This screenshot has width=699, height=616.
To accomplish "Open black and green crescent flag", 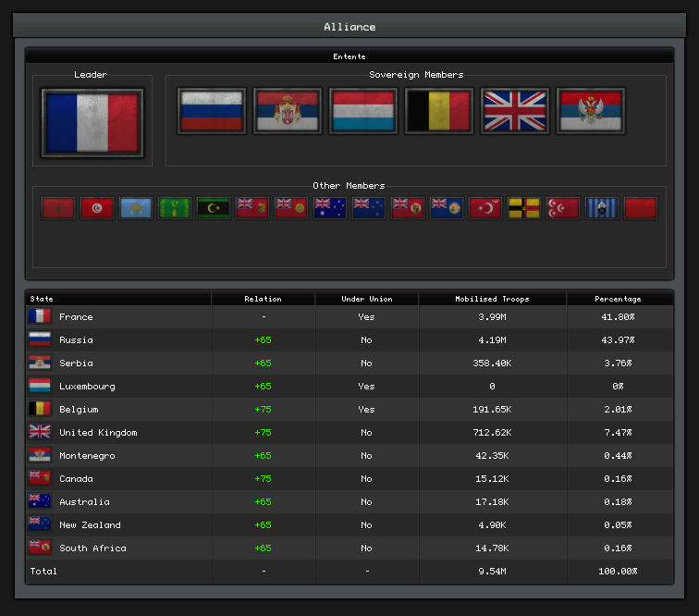I will (x=213, y=208).
